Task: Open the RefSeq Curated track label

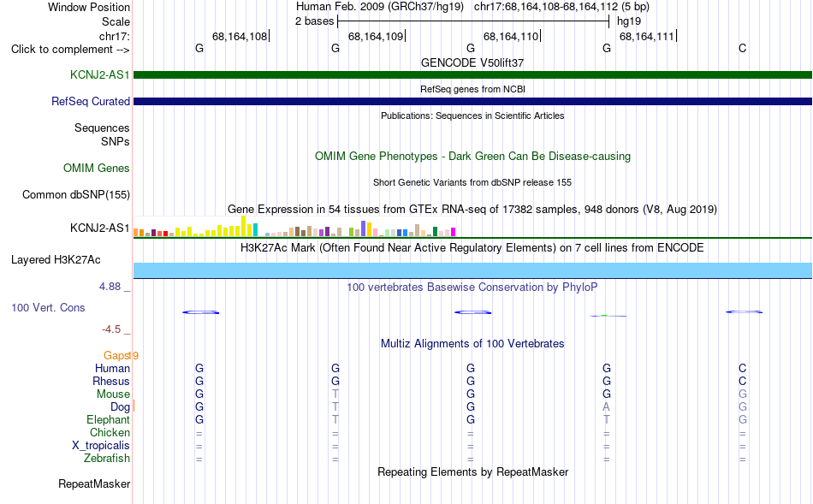Action: tap(91, 101)
